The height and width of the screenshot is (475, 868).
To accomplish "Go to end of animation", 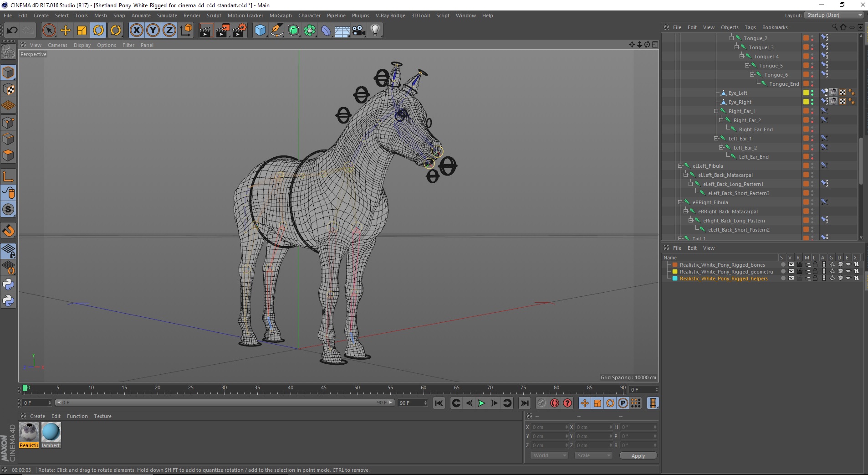I will 525,403.
